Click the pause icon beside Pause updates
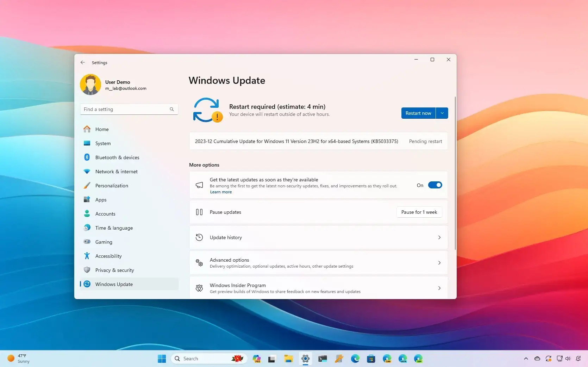The width and height of the screenshot is (588, 367). tap(199, 212)
